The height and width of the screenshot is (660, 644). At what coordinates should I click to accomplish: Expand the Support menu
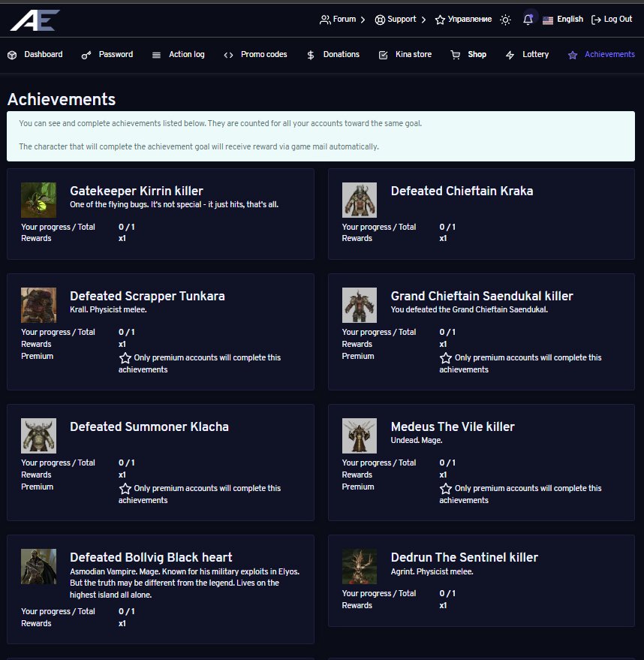click(400, 20)
